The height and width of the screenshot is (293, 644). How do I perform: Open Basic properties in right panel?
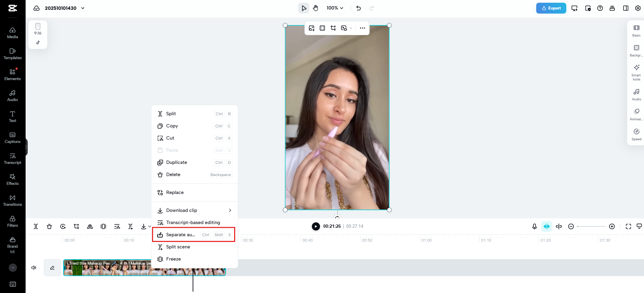pos(637,31)
